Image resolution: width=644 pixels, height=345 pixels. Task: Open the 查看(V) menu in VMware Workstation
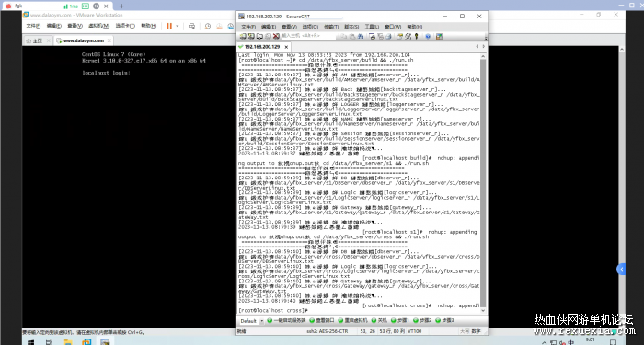(75, 26)
